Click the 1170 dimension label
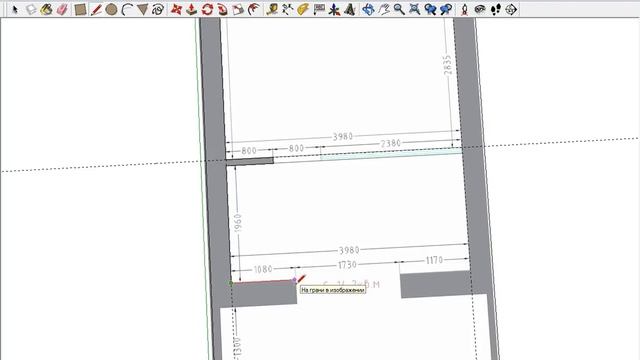The width and height of the screenshot is (640, 360). [434, 260]
